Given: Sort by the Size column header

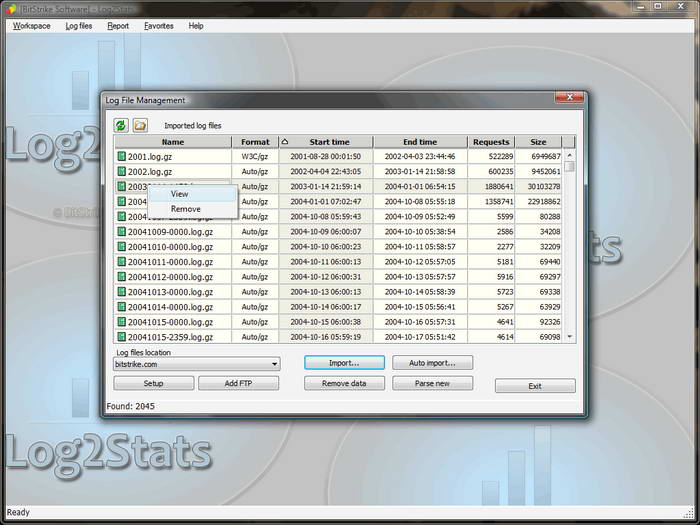Looking at the screenshot, I should click(538, 142).
